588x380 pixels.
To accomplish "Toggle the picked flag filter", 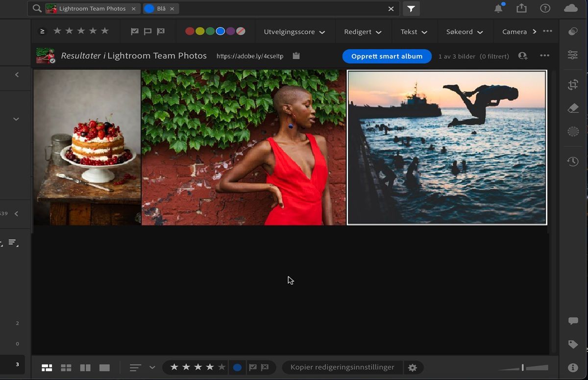I will (x=134, y=31).
